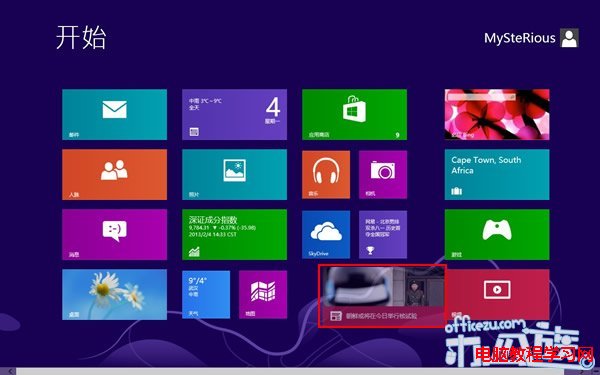Open the Weather tile showing 9°/4°
The height and width of the screenshot is (375, 600).
206,294
